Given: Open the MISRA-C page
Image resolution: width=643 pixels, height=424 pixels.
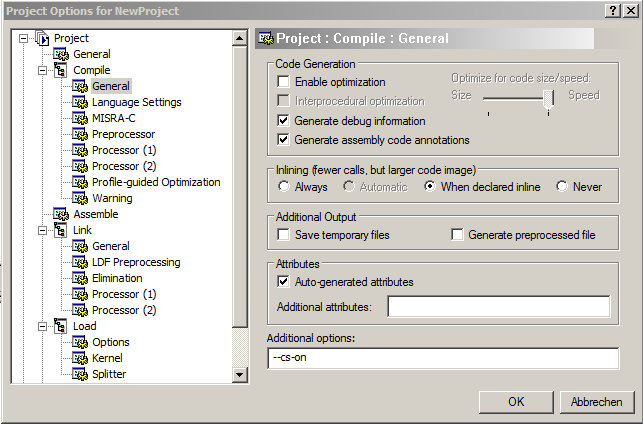Looking at the screenshot, I should (x=114, y=118).
